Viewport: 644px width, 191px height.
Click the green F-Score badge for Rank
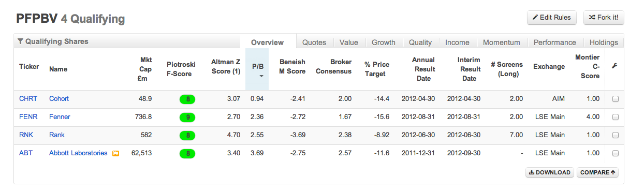[x=187, y=136]
